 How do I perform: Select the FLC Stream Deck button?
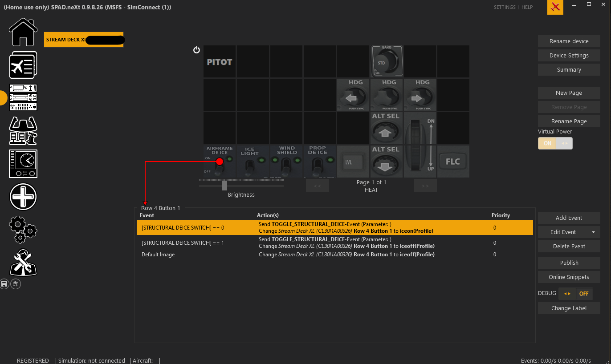(x=453, y=162)
